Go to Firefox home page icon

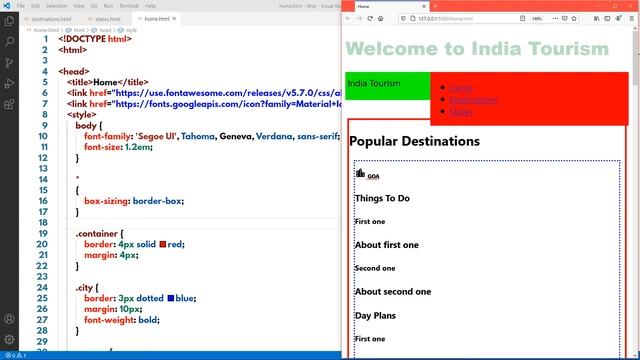380,18
